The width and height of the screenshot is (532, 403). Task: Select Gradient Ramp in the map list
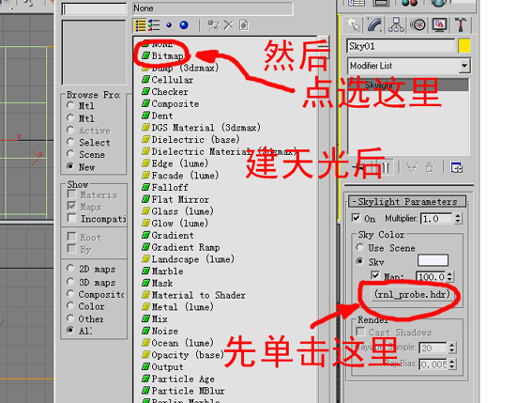coord(181,247)
